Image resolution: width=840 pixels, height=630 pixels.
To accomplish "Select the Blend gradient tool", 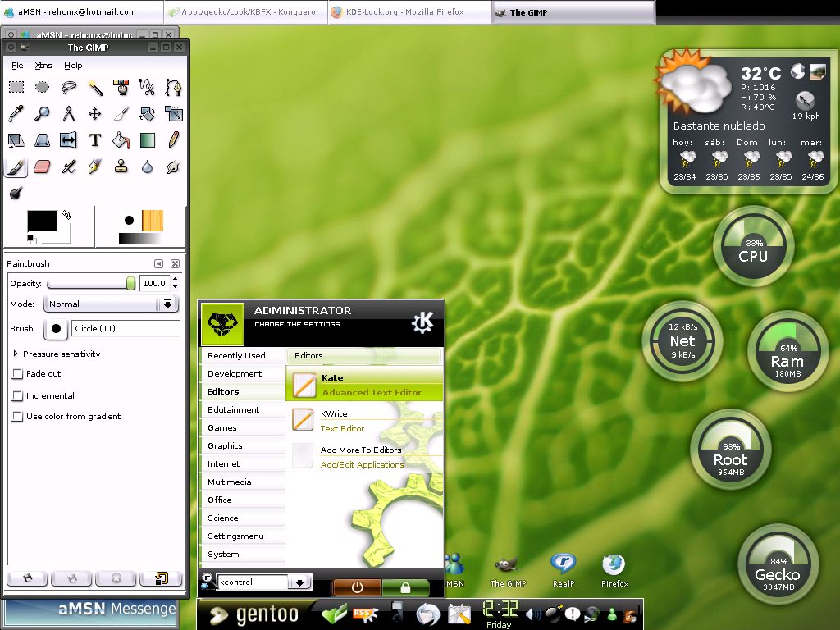I will pos(147,140).
